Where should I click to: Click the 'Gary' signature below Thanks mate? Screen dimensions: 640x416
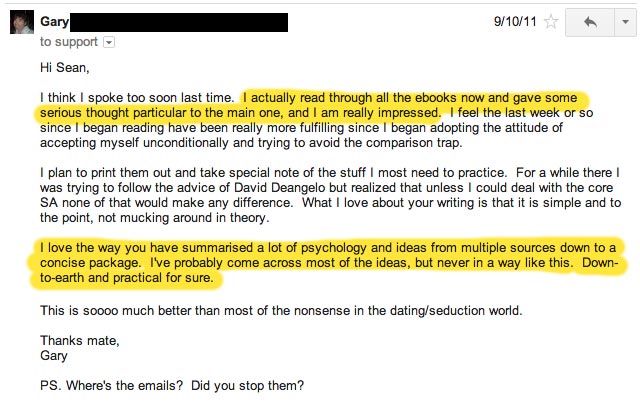click(x=53, y=355)
